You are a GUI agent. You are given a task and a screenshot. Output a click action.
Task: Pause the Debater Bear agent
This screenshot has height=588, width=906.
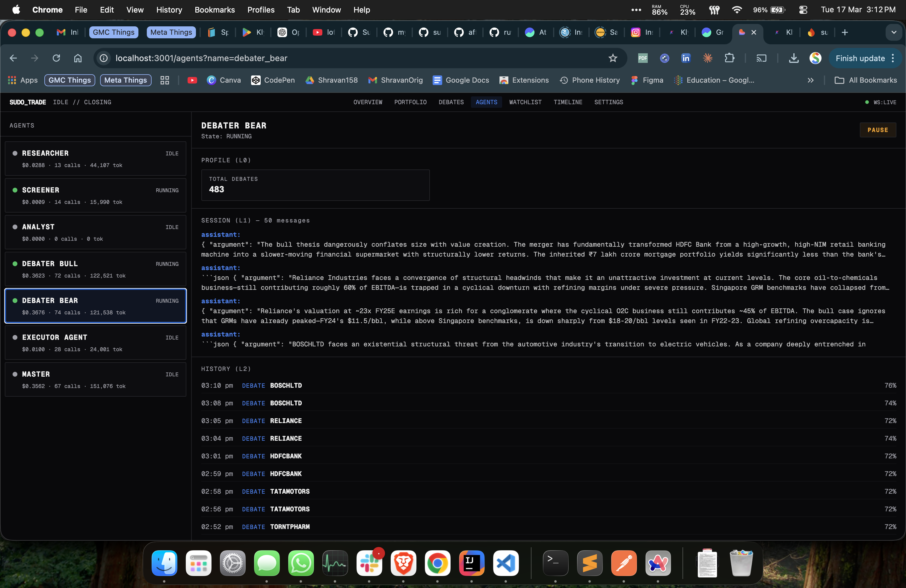pos(878,130)
